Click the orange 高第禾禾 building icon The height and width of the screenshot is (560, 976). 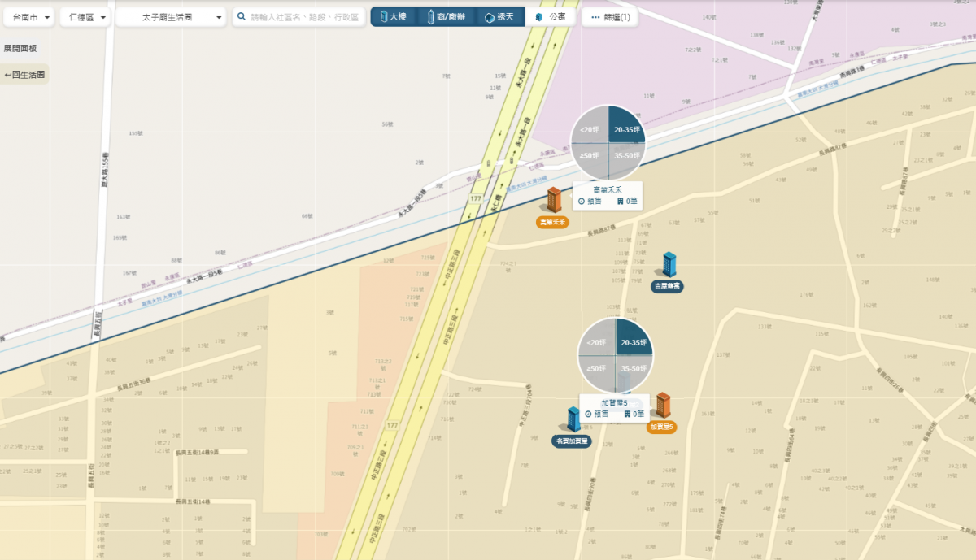554,200
